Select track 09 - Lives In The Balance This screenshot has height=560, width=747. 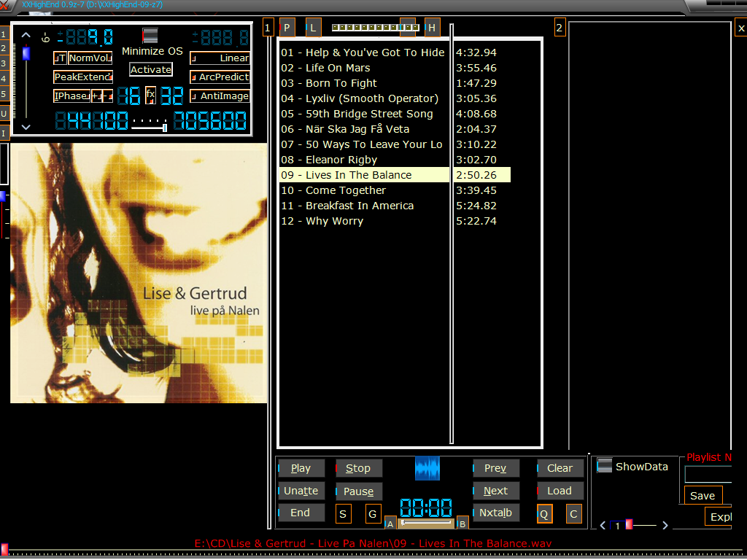click(x=365, y=175)
